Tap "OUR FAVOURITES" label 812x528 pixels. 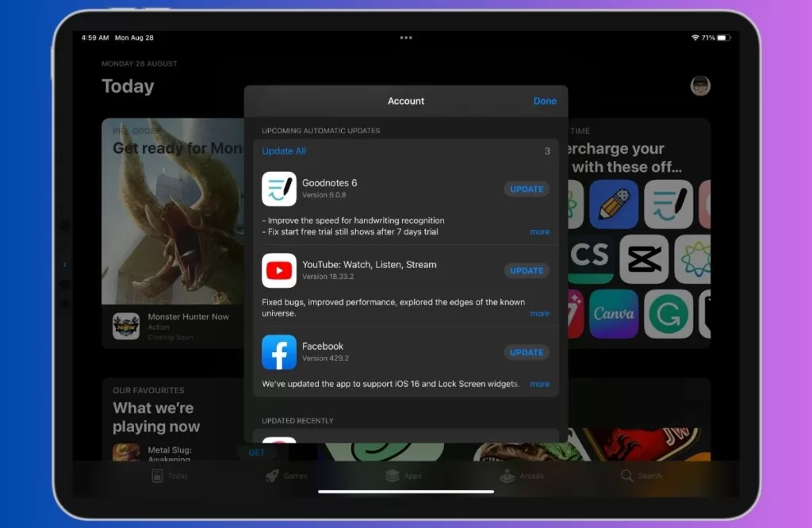(x=148, y=390)
